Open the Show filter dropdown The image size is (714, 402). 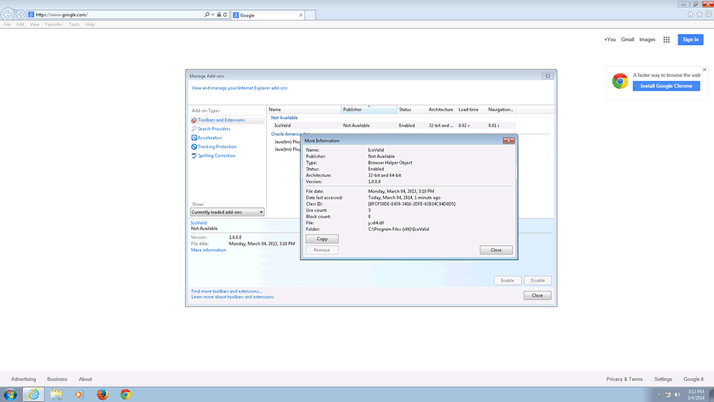pyautogui.click(x=227, y=212)
